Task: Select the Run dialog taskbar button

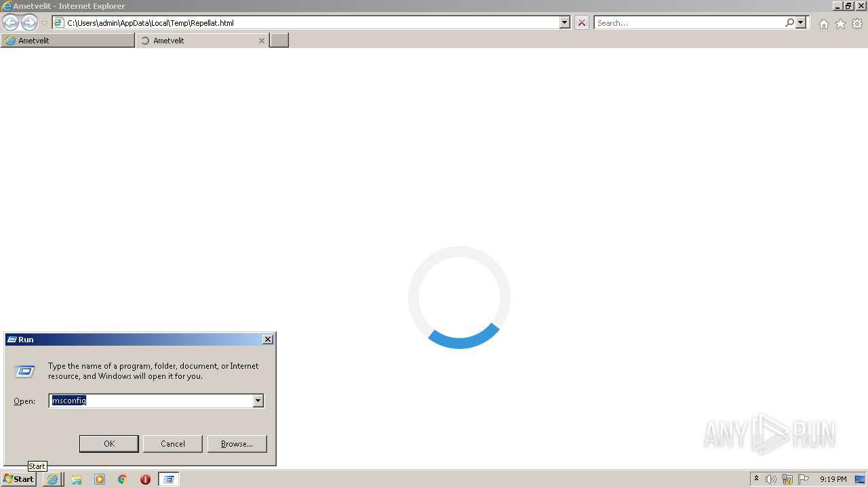Action: coord(169,479)
